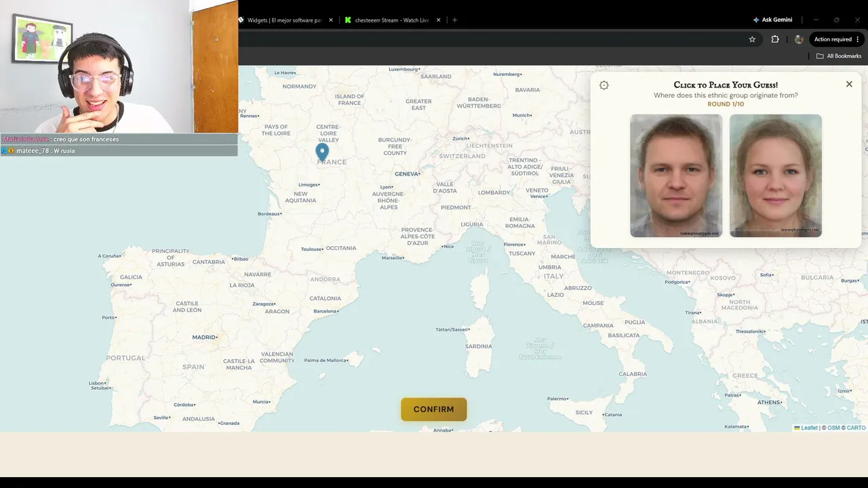868x488 pixels.
Task: Click the Venice city label
Action: pos(539,197)
